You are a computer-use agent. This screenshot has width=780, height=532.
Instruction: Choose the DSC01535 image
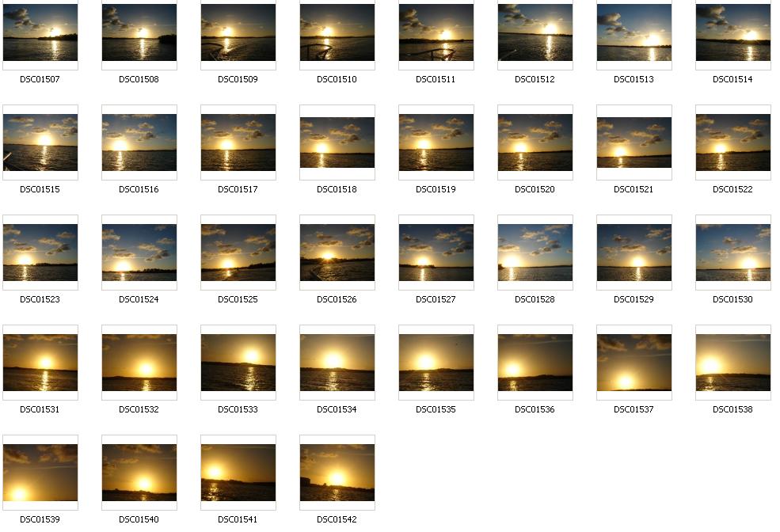click(x=436, y=363)
